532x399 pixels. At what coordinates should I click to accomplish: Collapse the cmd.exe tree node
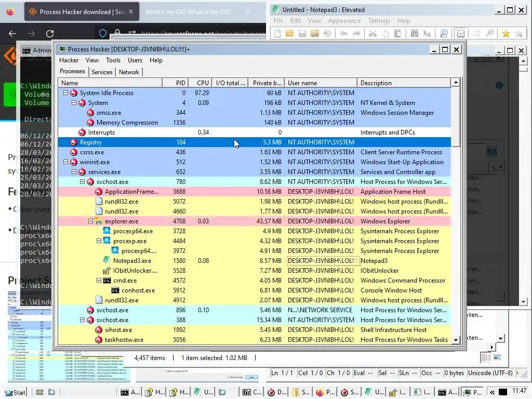99,280
